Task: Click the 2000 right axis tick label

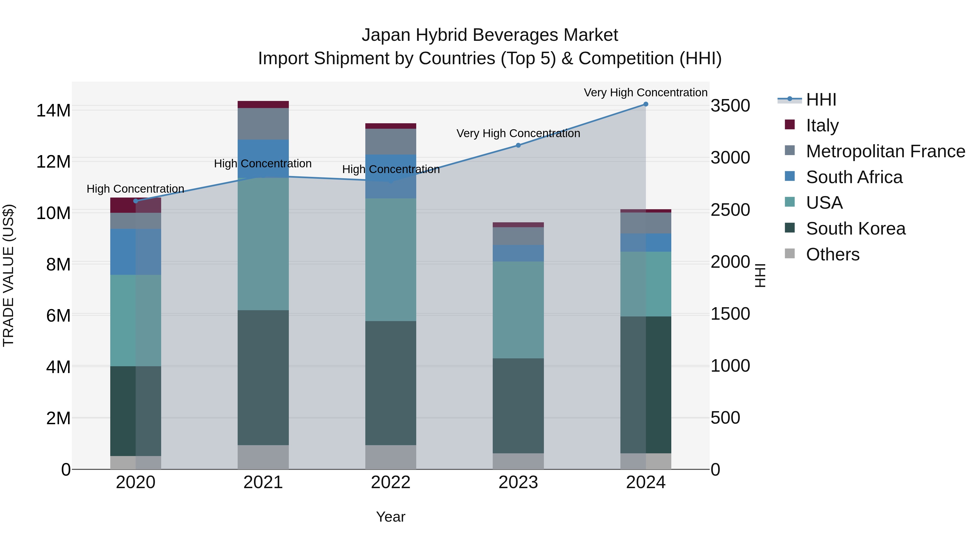Action: 730,261
